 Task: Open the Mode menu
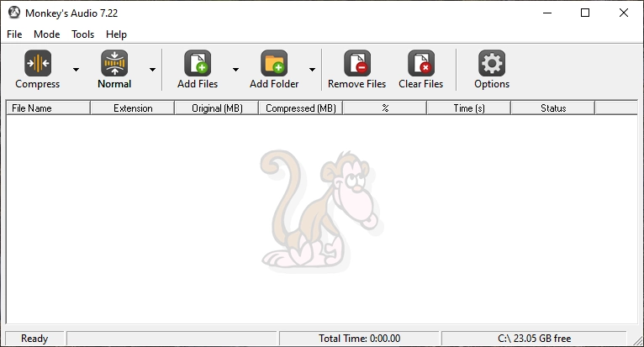47,34
